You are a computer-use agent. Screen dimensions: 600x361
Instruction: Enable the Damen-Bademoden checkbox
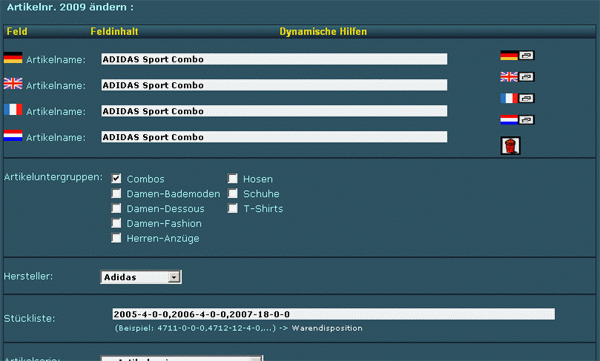pyautogui.click(x=116, y=193)
